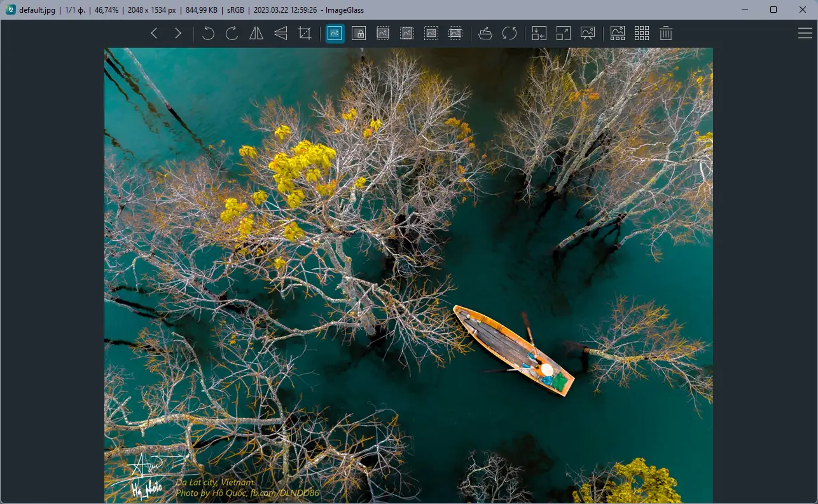Click the boat in the displayed photo

pyautogui.click(x=513, y=350)
